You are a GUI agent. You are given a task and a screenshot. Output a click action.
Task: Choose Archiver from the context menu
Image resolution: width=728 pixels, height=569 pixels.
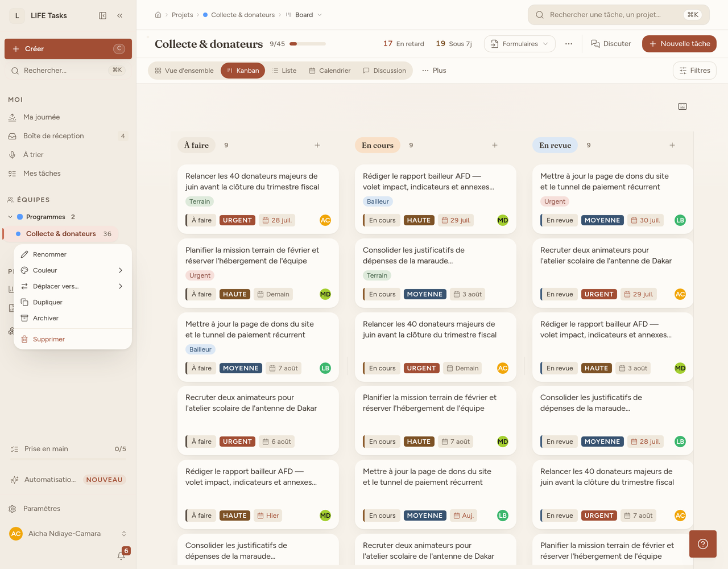[x=73, y=318]
